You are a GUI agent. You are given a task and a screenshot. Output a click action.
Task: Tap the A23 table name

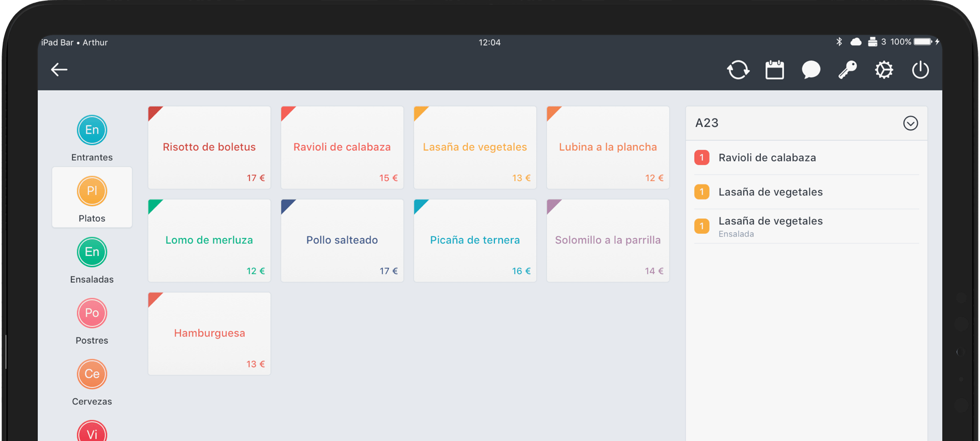[707, 123]
